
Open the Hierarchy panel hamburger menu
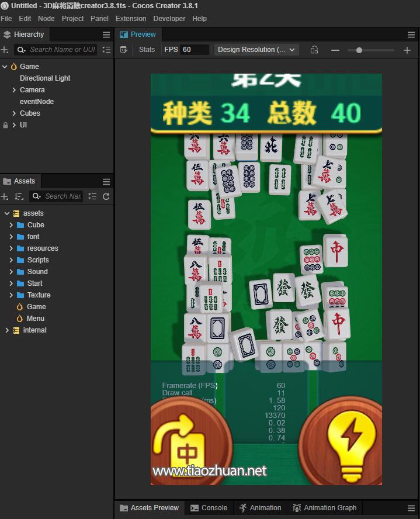point(106,34)
